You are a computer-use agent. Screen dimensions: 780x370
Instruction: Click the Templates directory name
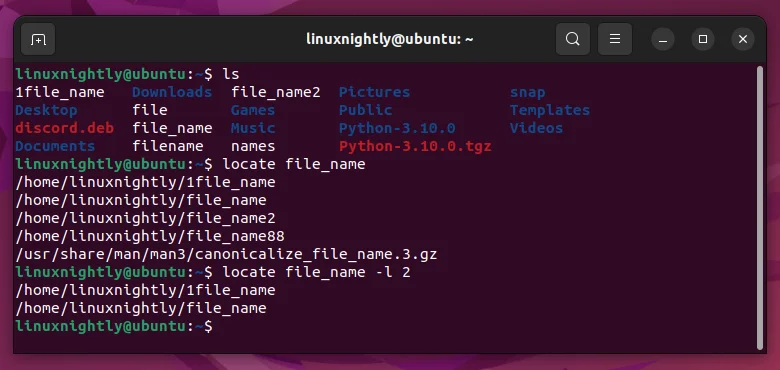(x=550, y=110)
